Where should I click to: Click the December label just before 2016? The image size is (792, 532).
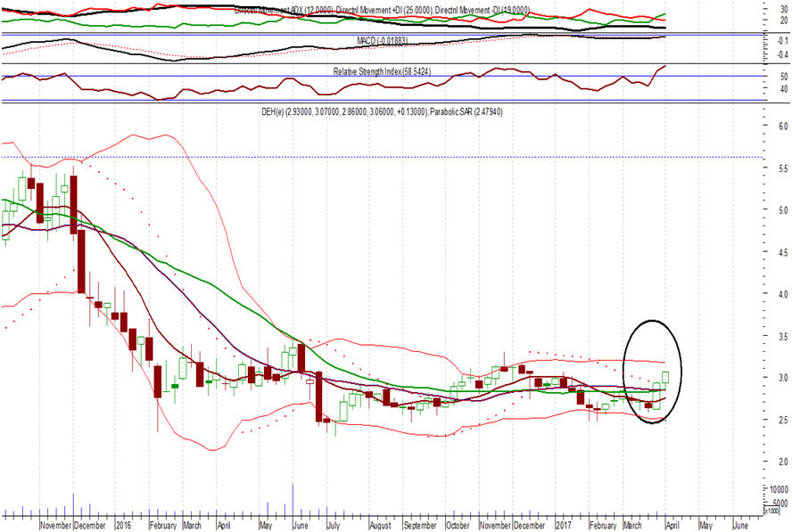(x=90, y=526)
